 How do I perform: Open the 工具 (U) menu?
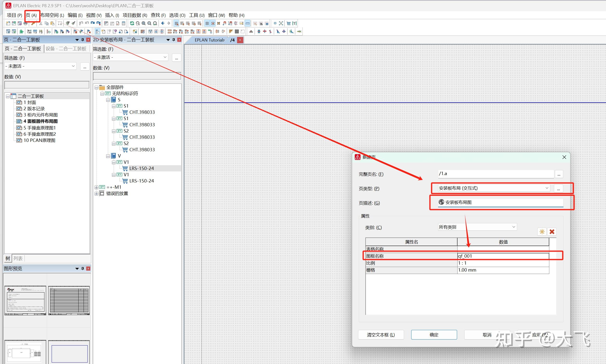[x=197, y=15]
